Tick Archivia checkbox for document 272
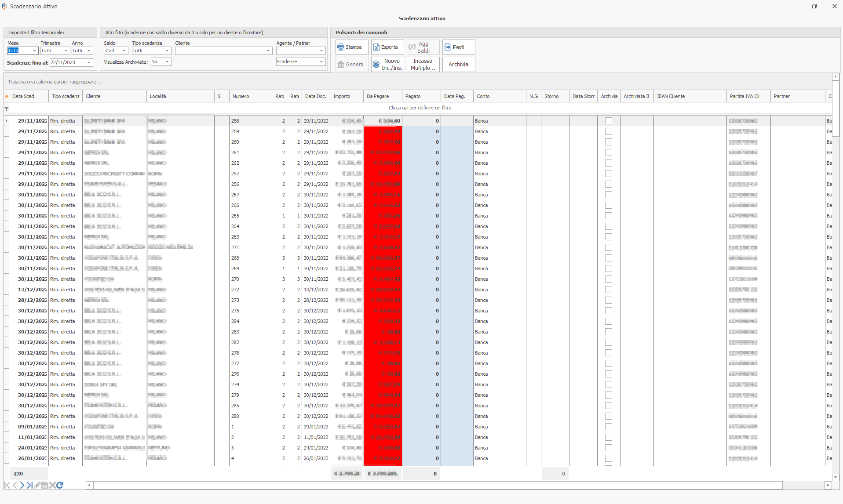 tap(609, 290)
